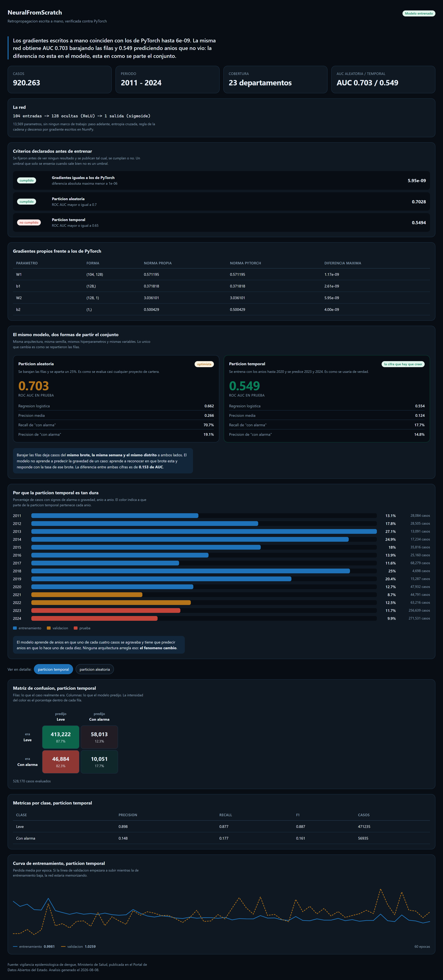Click the dashed validacion line marker under the training curve
This screenshot has width=443, height=980.
point(63,946)
